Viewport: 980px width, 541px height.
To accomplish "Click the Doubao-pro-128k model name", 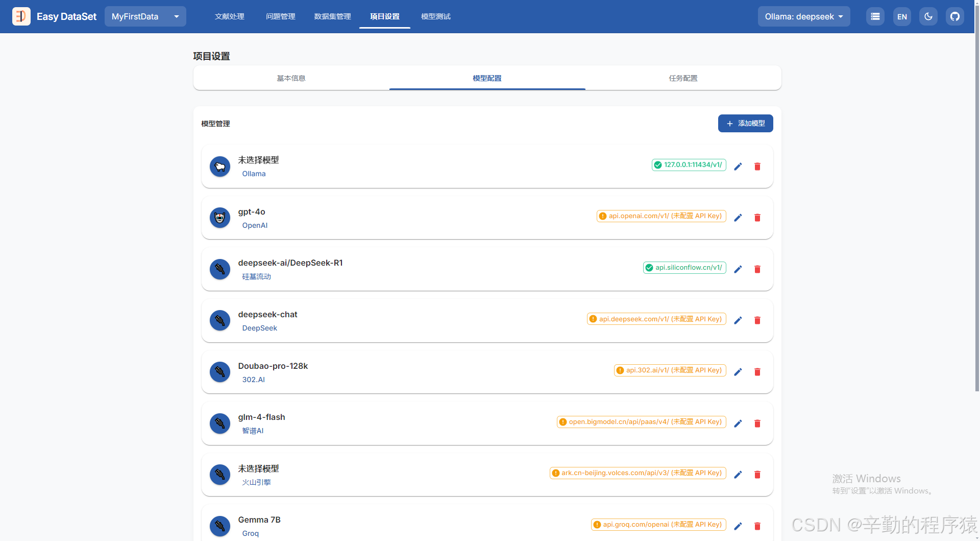I will [x=273, y=366].
